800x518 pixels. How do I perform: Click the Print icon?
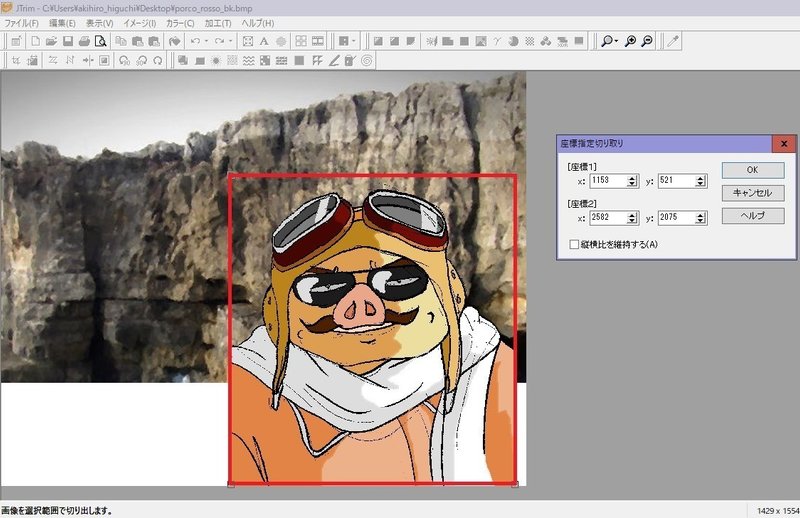(84, 41)
